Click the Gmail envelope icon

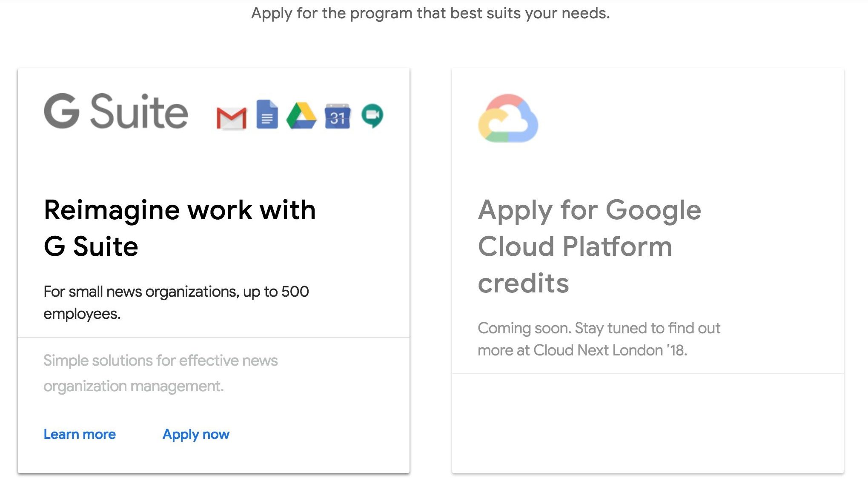[232, 118]
